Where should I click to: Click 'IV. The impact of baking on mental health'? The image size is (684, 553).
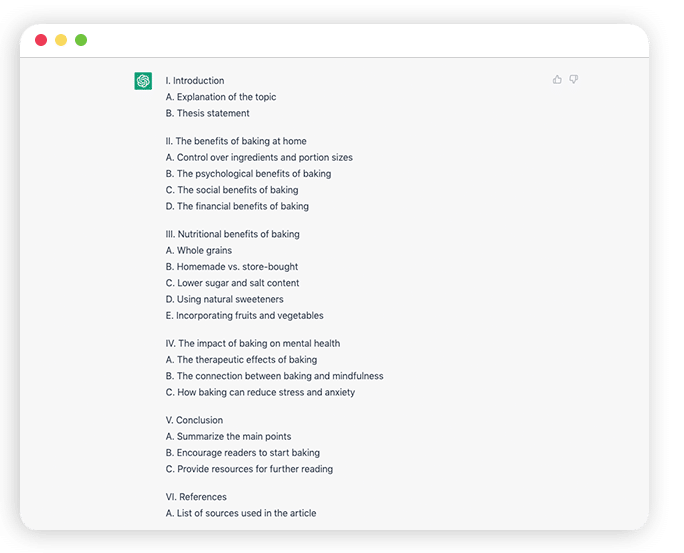253,344
